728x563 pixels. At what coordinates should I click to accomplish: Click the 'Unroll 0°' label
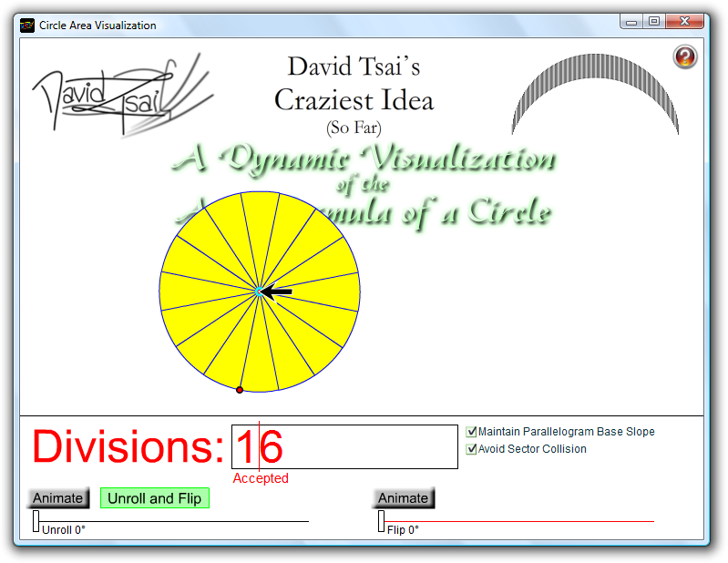click(x=64, y=530)
